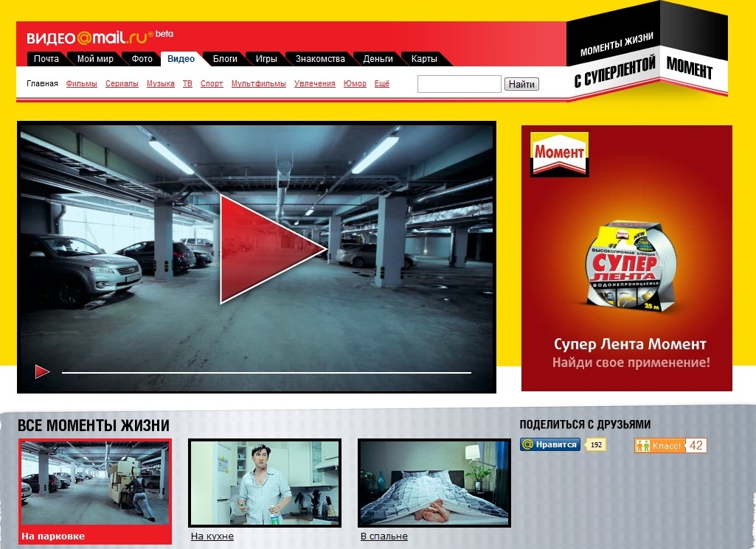756x549 pixels.
Task: Open the Музыка category link
Action: pyautogui.click(x=161, y=83)
